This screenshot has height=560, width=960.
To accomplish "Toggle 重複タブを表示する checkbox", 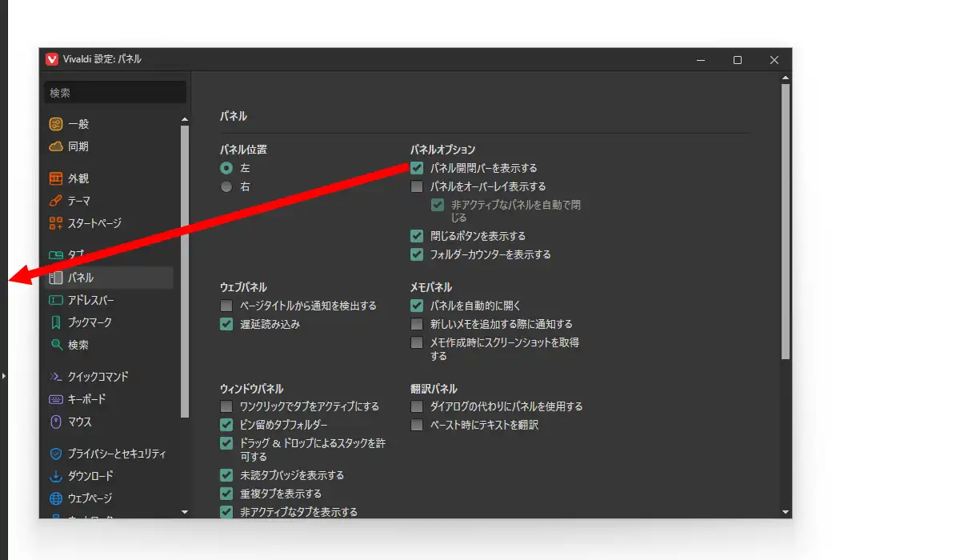I will (226, 494).
